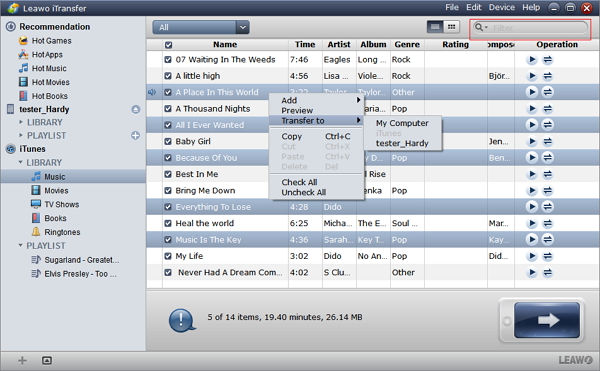
Task: Transfer A Thousand Nights track
Action: [x=548, y=109]
